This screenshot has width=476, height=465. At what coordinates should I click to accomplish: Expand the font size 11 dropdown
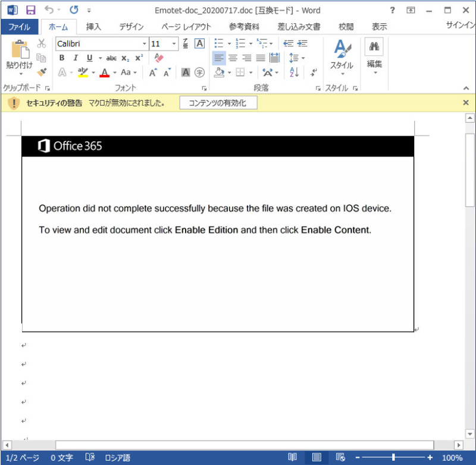[x=174, y=44]
